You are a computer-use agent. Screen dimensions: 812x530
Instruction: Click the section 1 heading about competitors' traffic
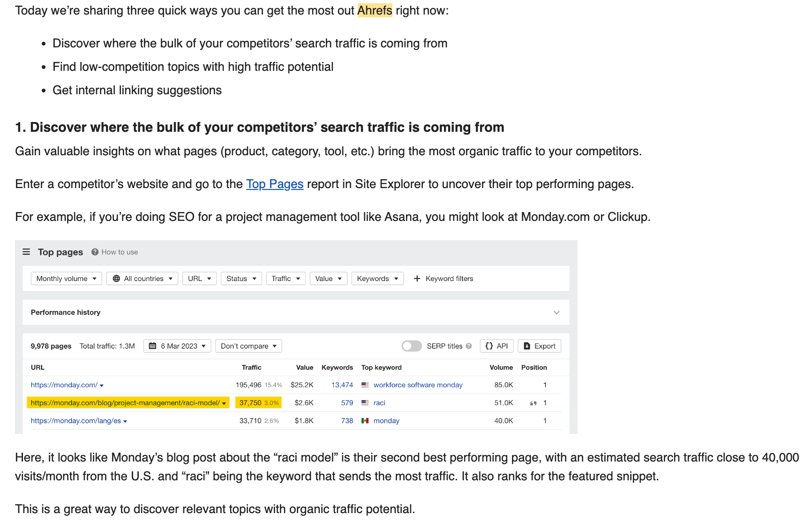tap(260, 127)
